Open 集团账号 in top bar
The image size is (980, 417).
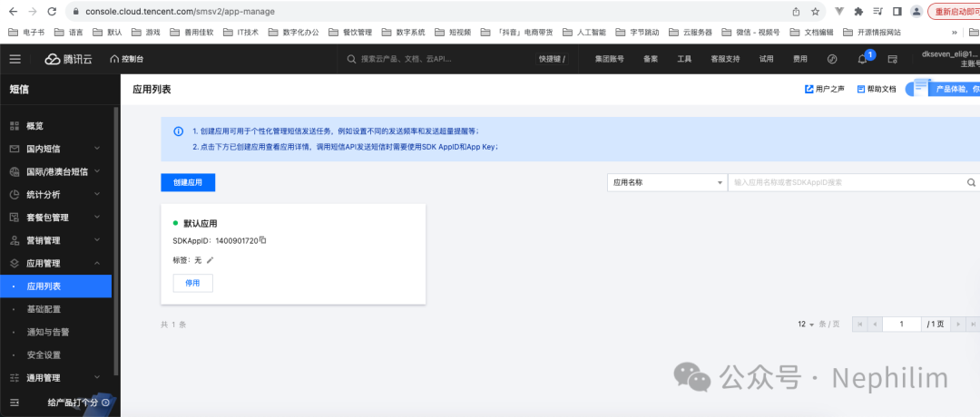[610, 59]
